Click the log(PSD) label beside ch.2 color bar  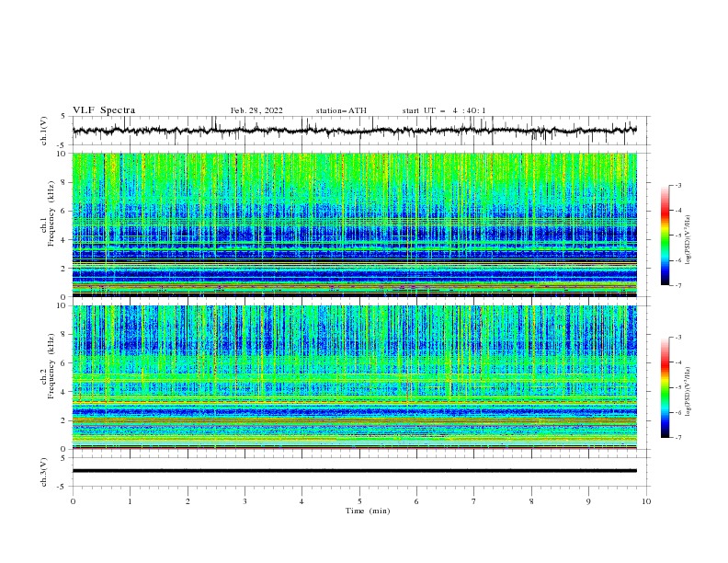tap(688, 392)
